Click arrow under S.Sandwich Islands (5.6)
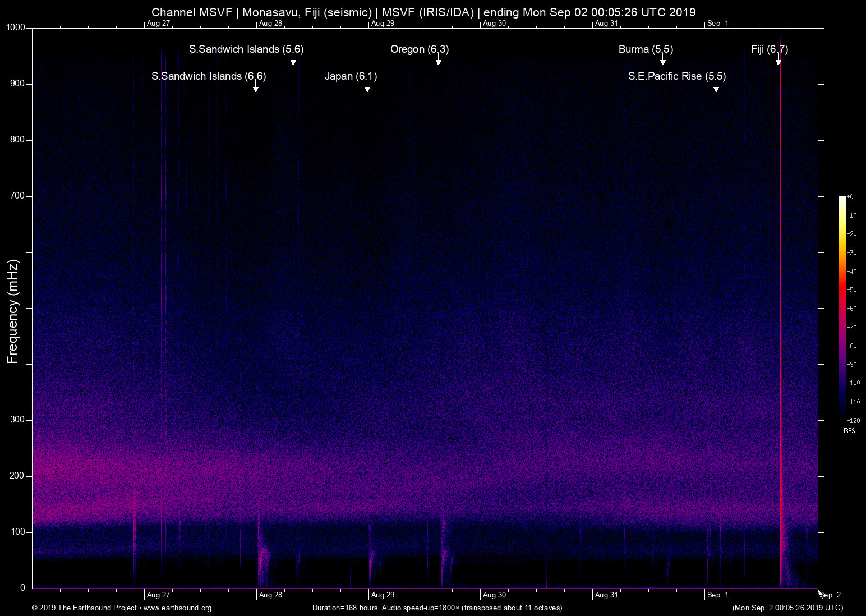866x616 pixels. click(293, 61)
